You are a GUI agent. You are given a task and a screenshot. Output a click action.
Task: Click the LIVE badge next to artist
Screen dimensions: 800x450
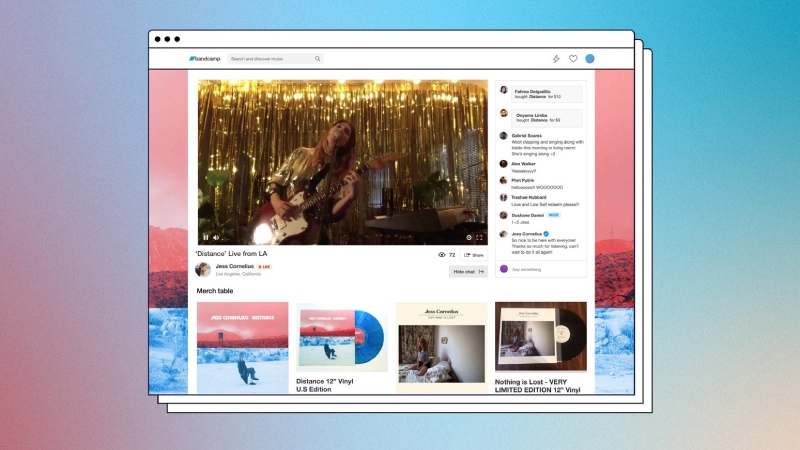(x=264, y=267)
